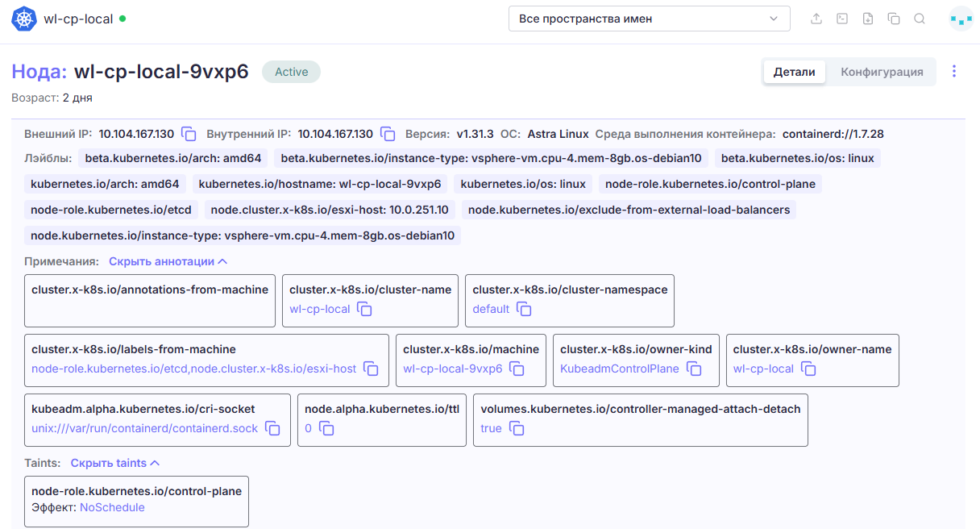Select the beta.kubernetes.io/instance-type label chip

491,158
